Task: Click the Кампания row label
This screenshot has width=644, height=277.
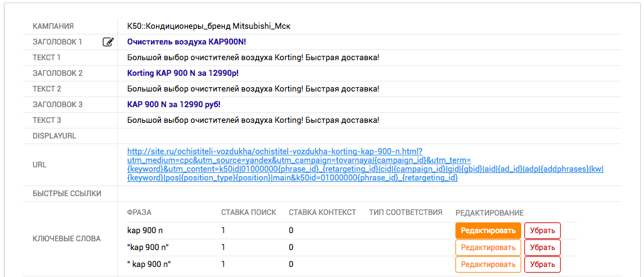Action: pyautogui.click(x=53, y=26)
